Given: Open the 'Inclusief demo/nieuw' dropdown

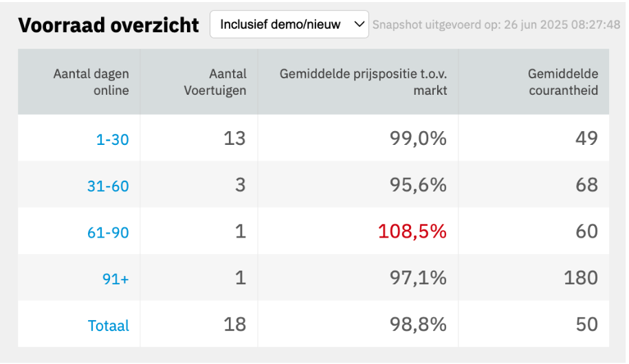Looking at the screenshot, I should click(289, 25).
